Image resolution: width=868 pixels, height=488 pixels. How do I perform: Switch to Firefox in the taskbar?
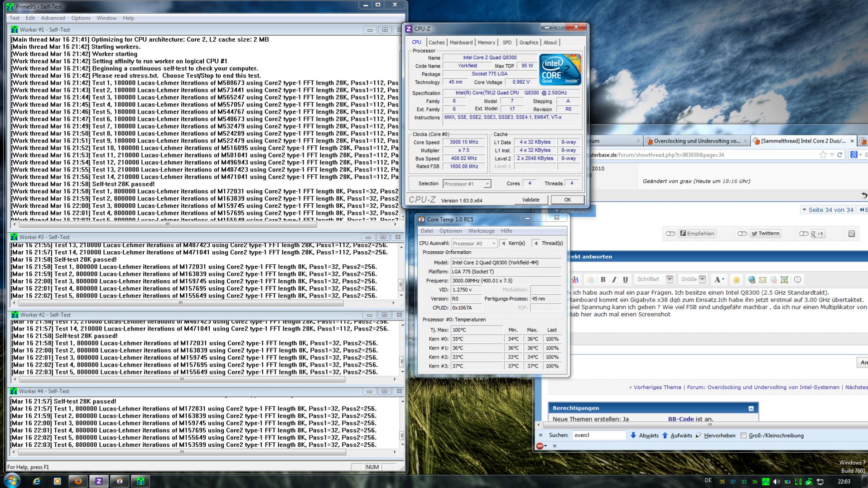(x=78, y=481)
